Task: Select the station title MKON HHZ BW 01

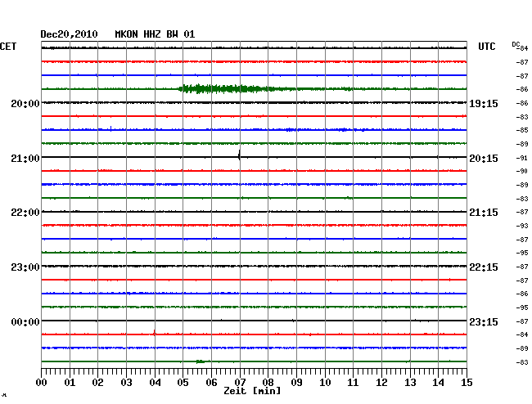Action: [155, 34]
